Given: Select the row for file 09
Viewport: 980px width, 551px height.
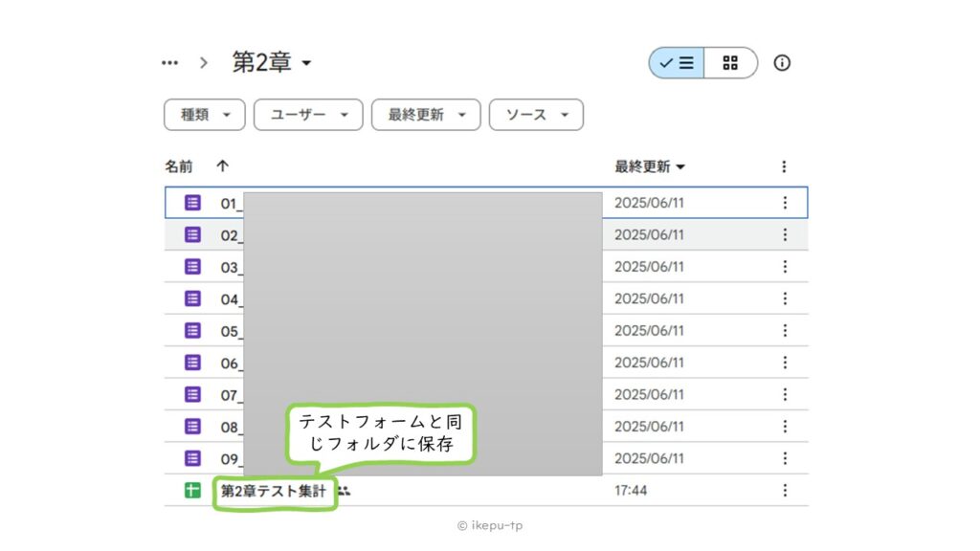Looking at the screenshot, I should 670,458.
